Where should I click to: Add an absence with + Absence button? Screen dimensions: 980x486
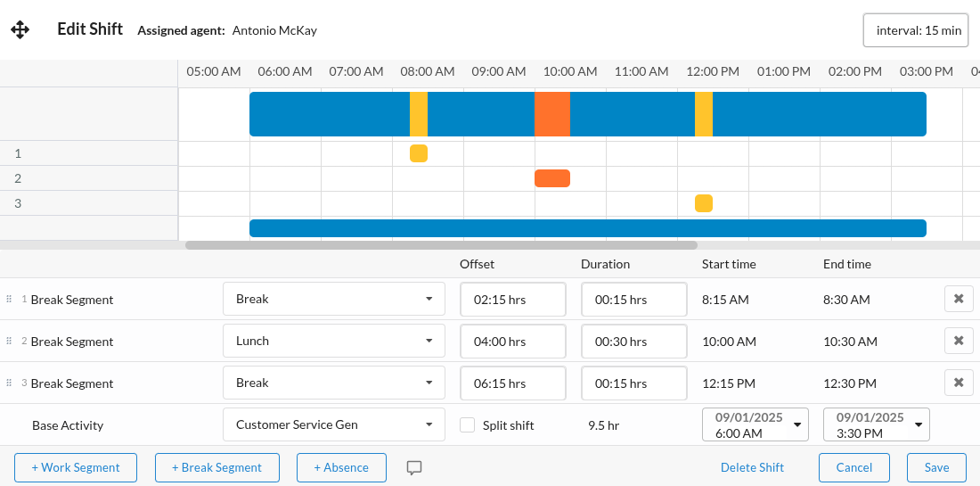[342, 468]
